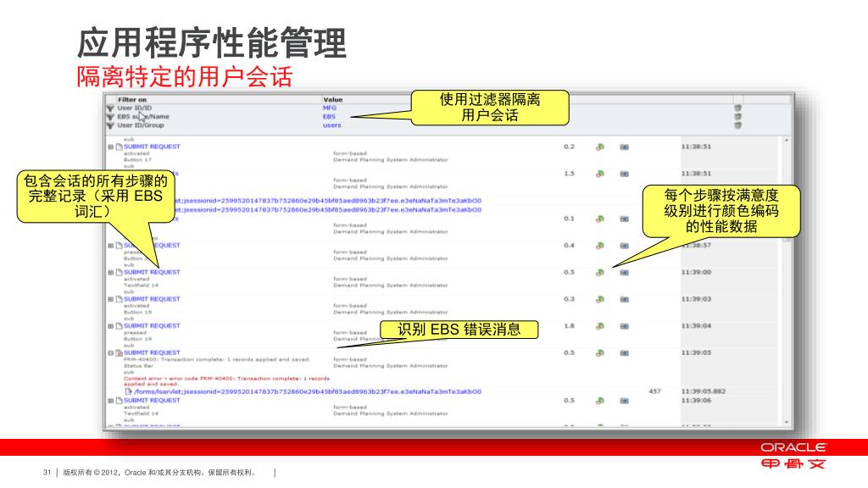Click the green icon in the 11:39:00 row
This screenshot has height=488, width=868.
[x=599, y=273]
